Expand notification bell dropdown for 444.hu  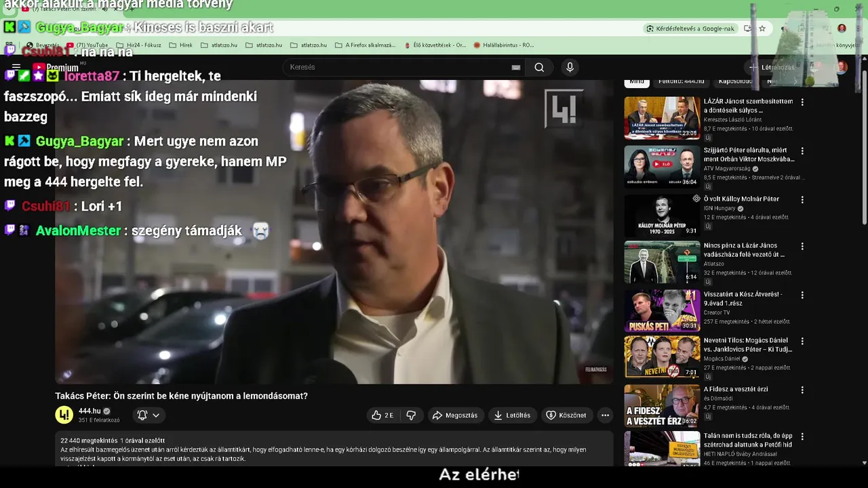149,415
